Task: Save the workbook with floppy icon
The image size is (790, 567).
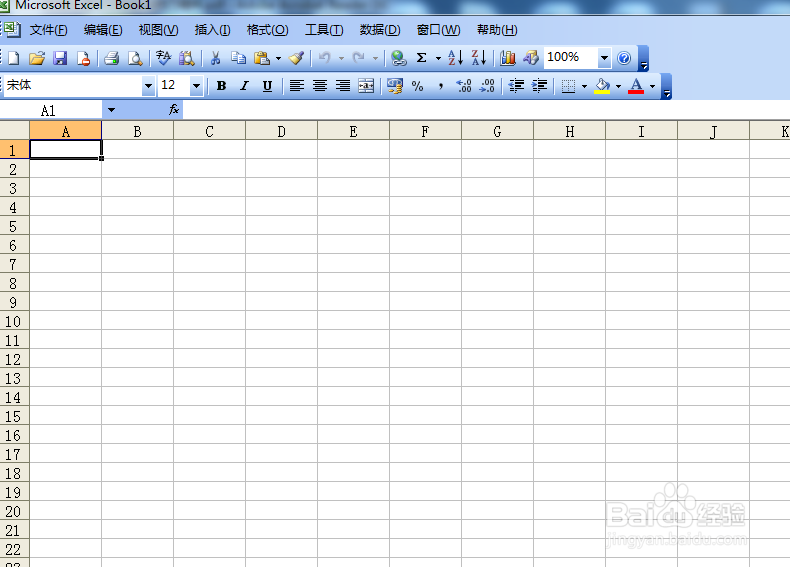Action: [x=60, y=58]
